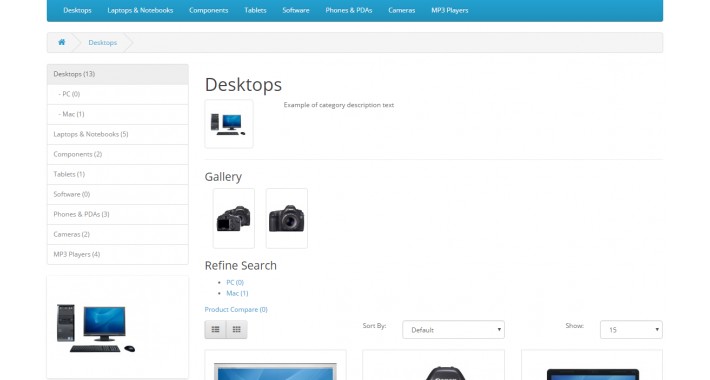This screenshot has height=380, width=710.
Task: Click the Desktops breadcrumb link
Action: click(x=103, y=43)
